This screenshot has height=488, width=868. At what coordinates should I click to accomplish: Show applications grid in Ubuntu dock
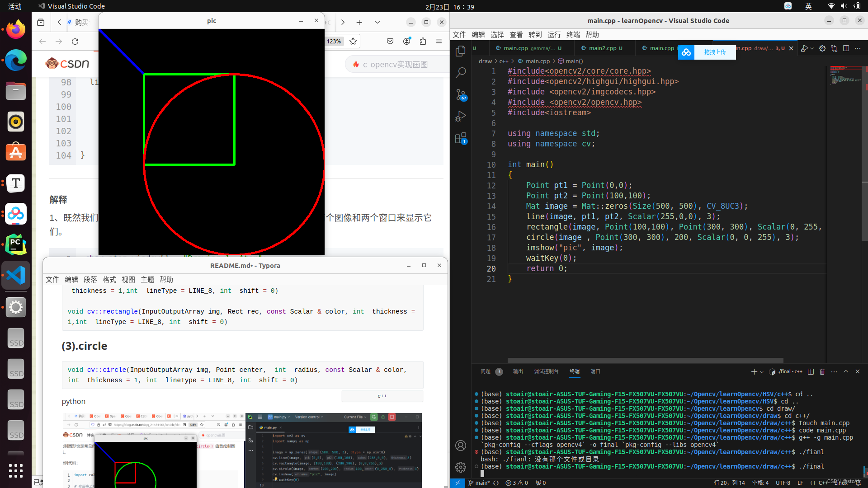coord(16,470)
